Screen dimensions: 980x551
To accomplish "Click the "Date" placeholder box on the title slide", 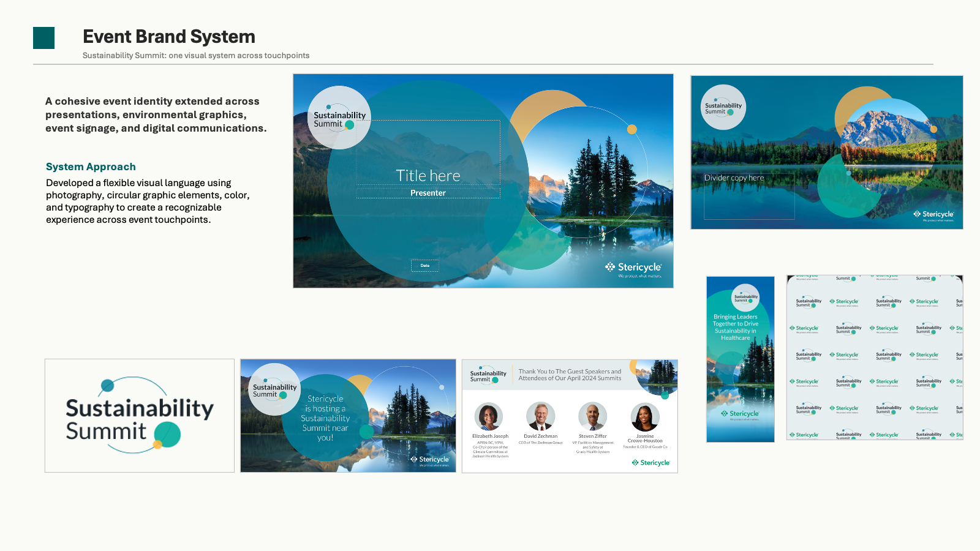I will [425, 266].
